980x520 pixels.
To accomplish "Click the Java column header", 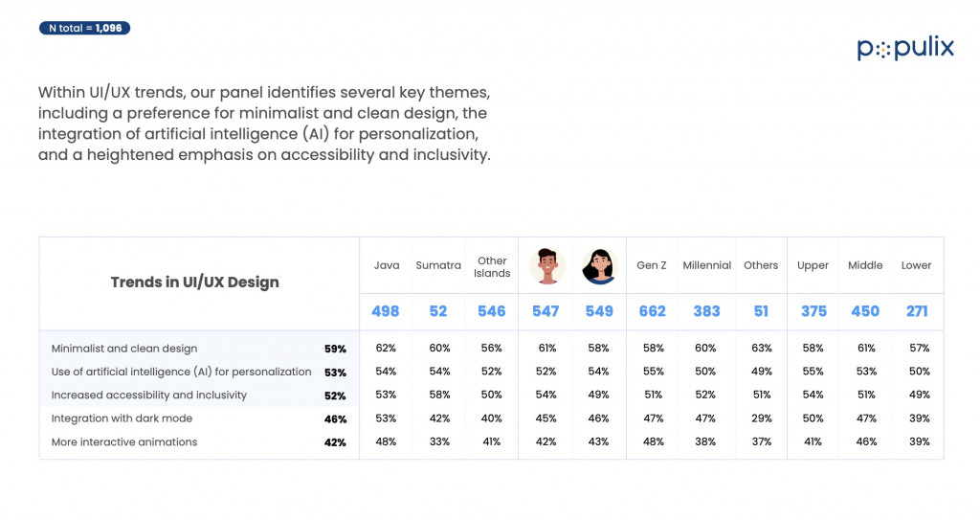I will pos(387,265).
